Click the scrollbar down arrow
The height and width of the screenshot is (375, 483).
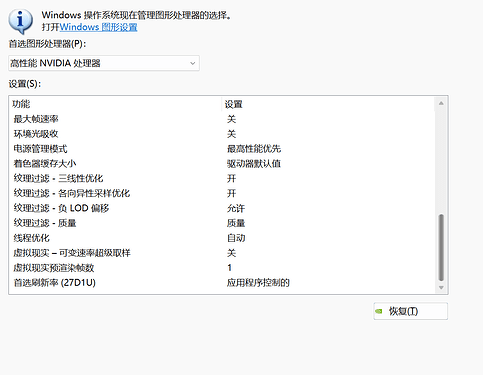tap(441, 287)
